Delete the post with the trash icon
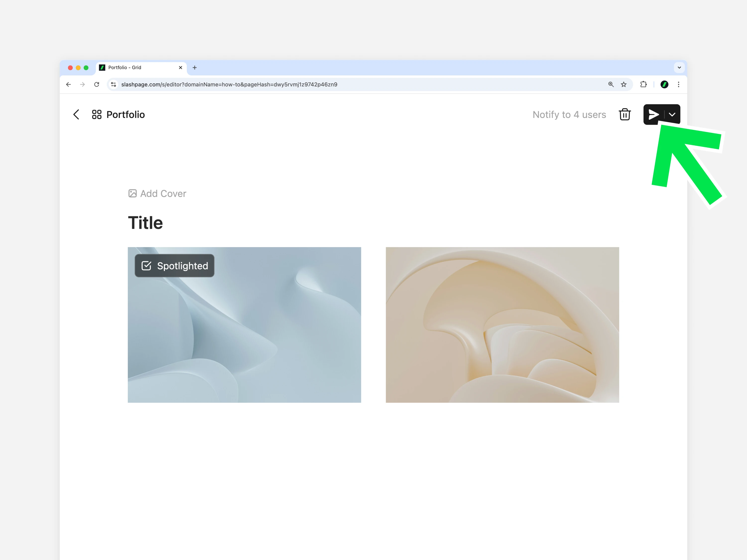 point(625,114)
